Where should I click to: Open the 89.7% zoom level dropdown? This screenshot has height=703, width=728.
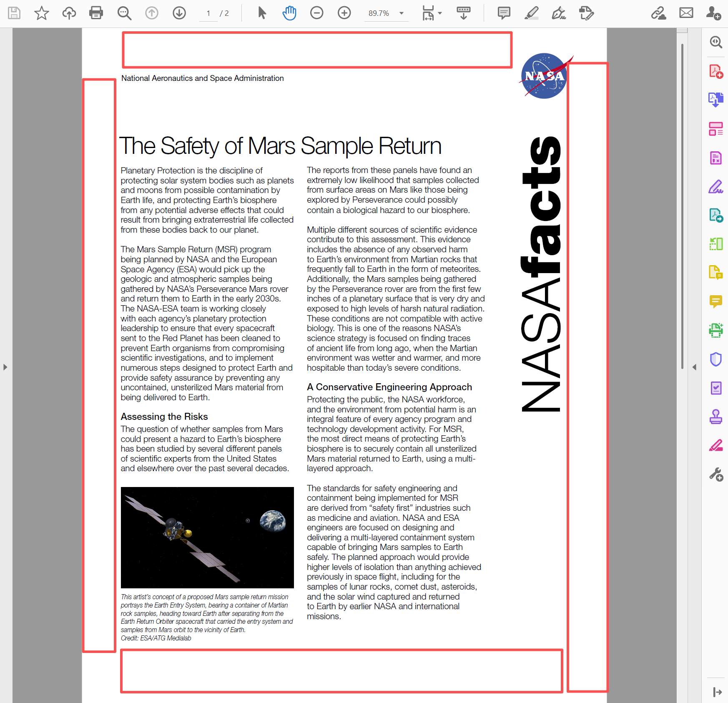[402, 13]
